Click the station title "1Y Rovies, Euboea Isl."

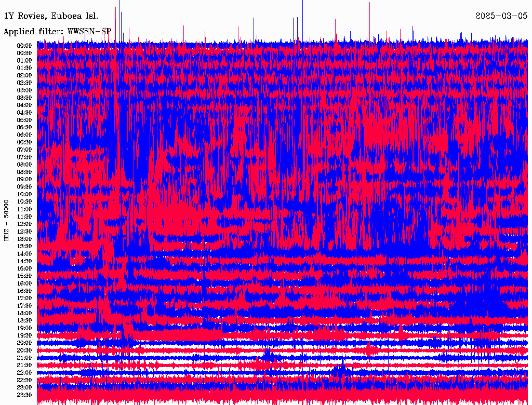(x=50, y=16)
